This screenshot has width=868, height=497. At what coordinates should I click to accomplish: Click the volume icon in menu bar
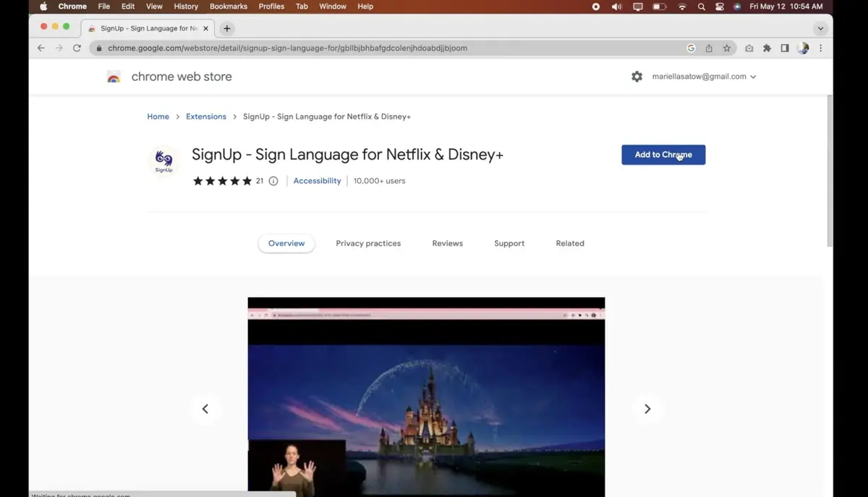616,7
